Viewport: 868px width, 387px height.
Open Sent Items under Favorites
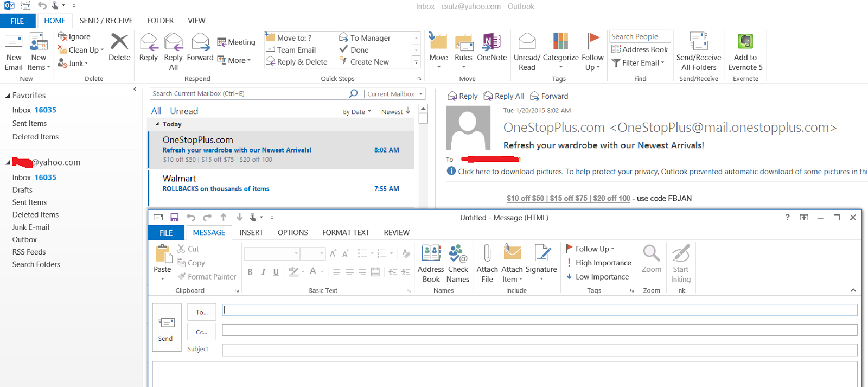30,124
